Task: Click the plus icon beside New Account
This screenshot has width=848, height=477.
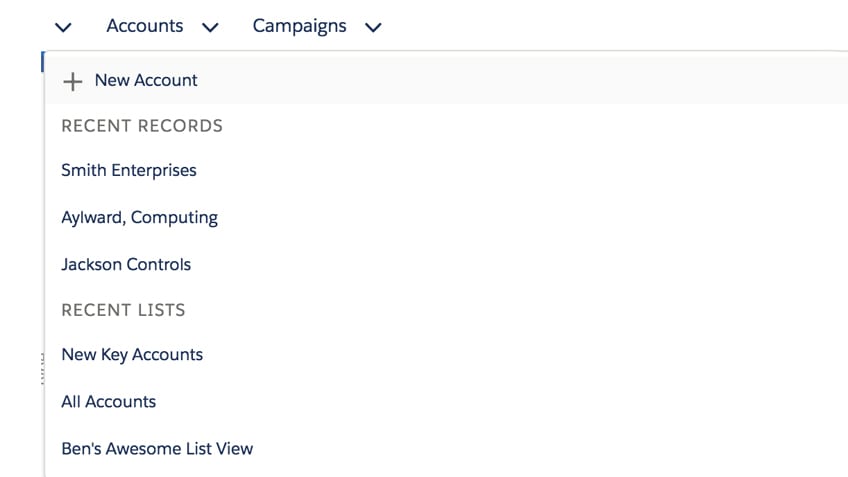Action: click(72, 81)
